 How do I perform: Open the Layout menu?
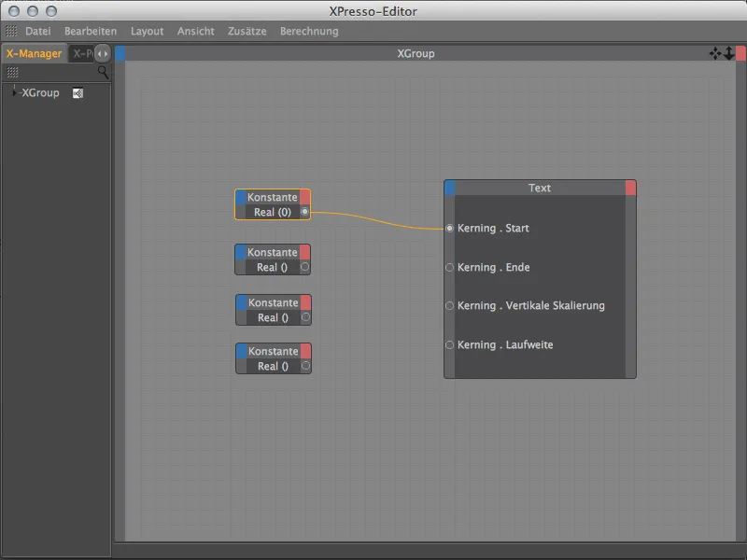147,32
